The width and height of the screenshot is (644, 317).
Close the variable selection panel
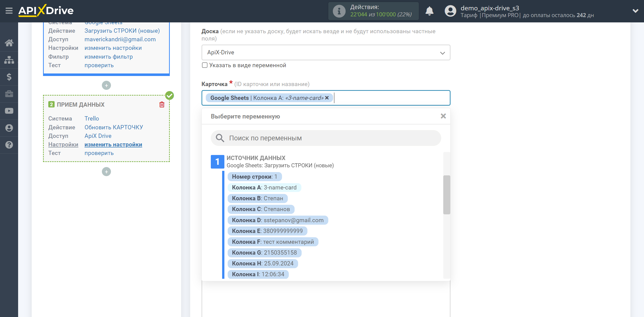click(x=443, y=116)
